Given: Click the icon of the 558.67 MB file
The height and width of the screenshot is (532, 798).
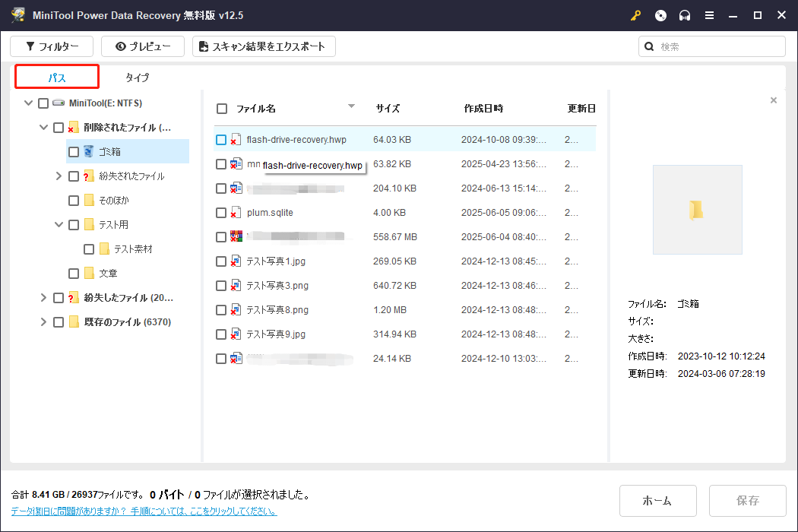Looking at the screenshot, I should tap(236, 236).
